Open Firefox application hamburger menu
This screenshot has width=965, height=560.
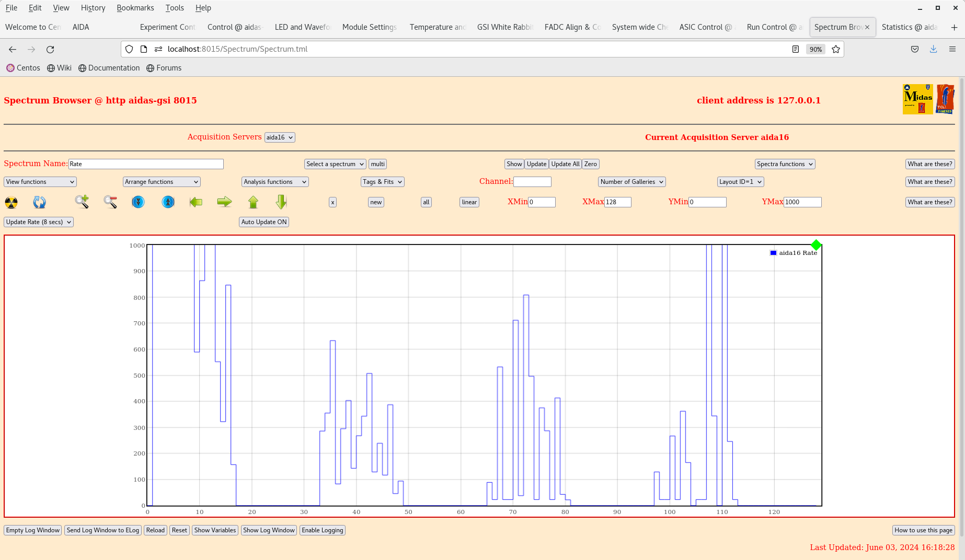[x=952, y=49]
